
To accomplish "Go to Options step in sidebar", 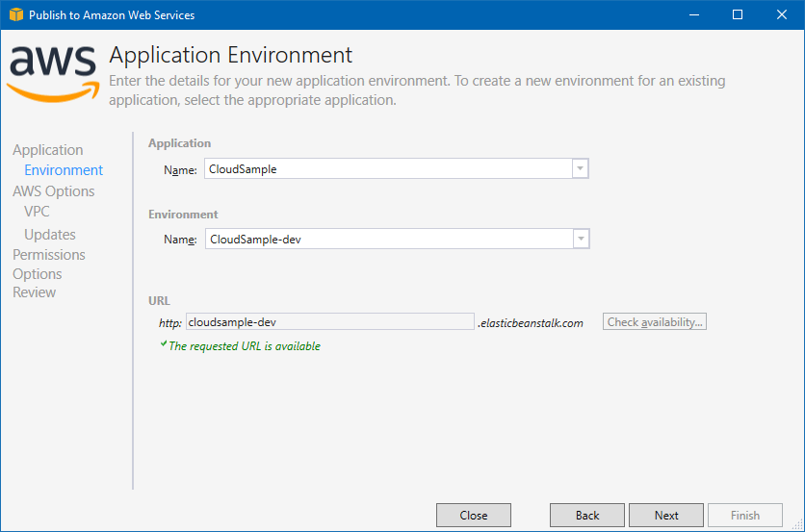I will tap(37, 274).
